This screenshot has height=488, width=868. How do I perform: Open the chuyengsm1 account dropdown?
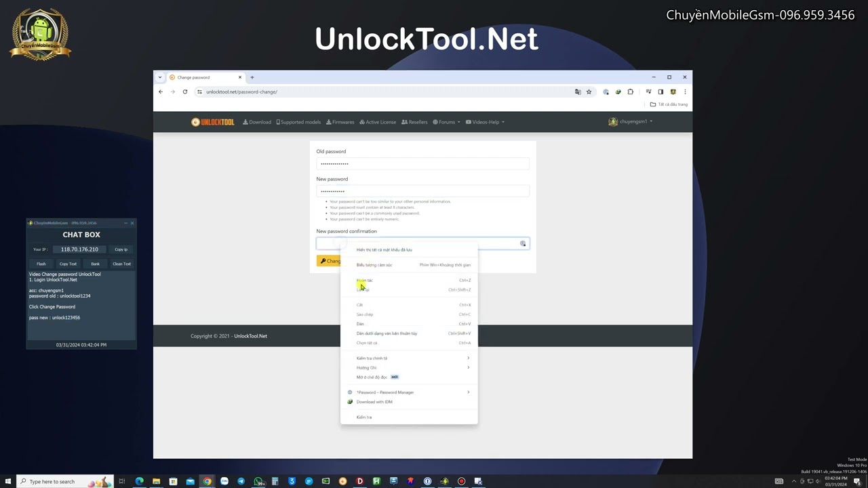point(631,121)
